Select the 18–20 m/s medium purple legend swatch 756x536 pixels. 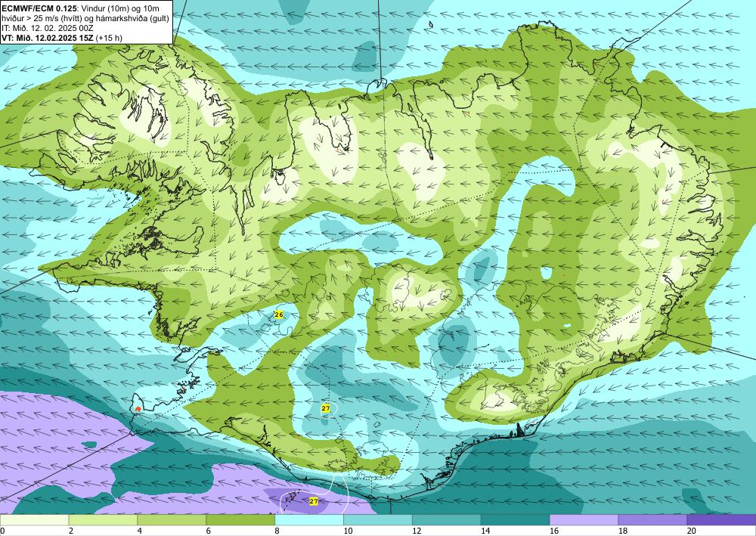tap(653, 520)
